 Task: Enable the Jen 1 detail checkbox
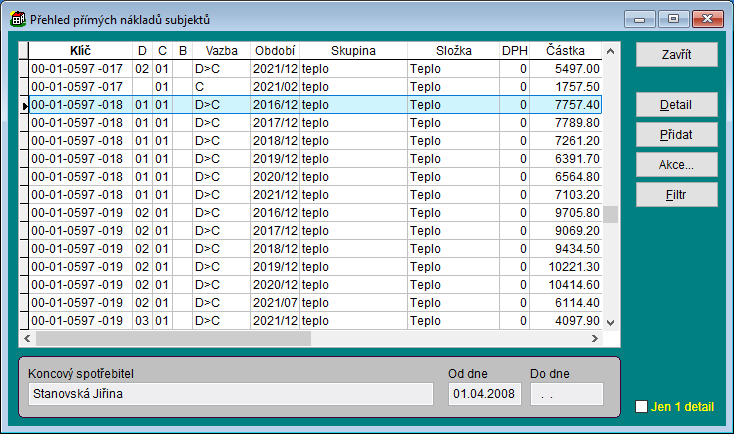[x=642, y=407]
